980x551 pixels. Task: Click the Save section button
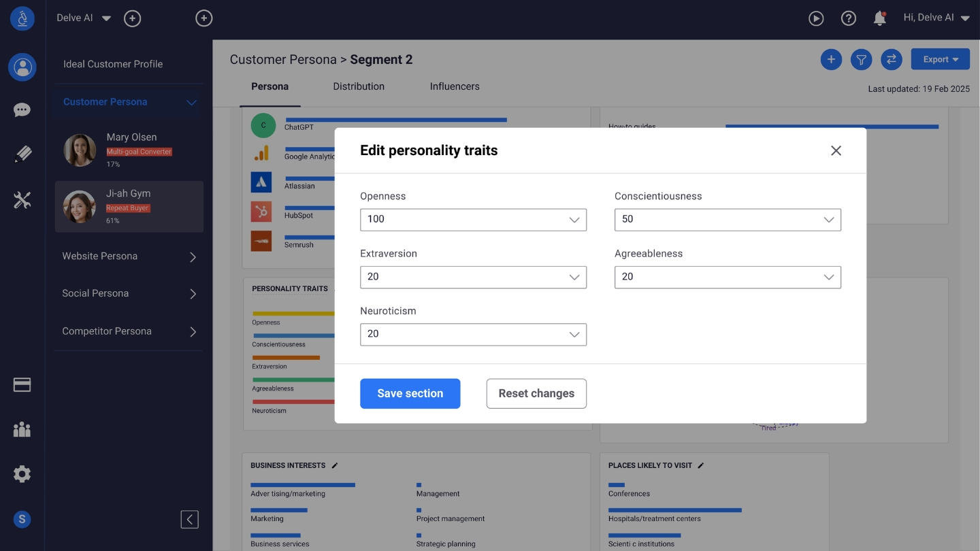click(410, 393)
